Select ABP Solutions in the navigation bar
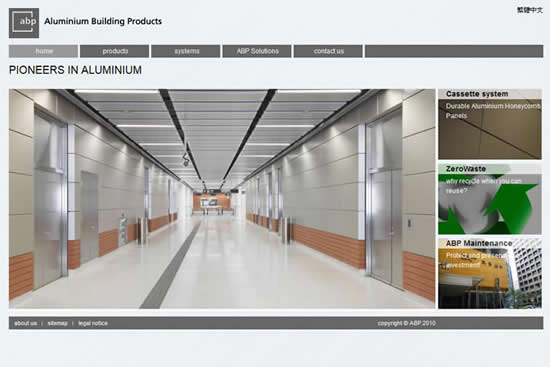The image size is (550, 367). click(257, 51)
